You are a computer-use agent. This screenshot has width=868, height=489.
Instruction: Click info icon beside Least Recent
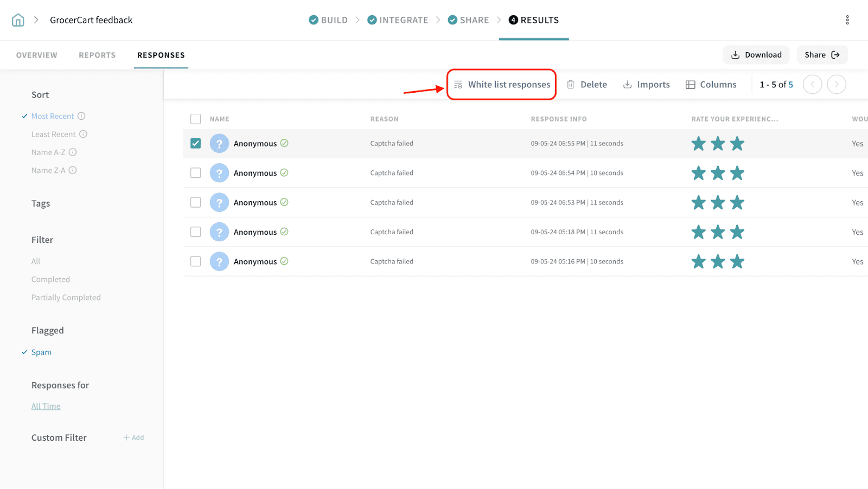click(x=84, y=134)
